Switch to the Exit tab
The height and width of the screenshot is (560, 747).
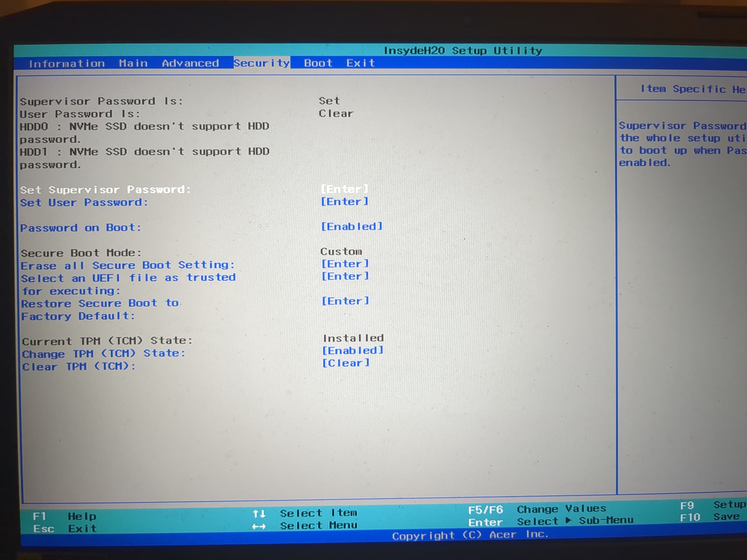pyautogui.click(x=360, y=63)
